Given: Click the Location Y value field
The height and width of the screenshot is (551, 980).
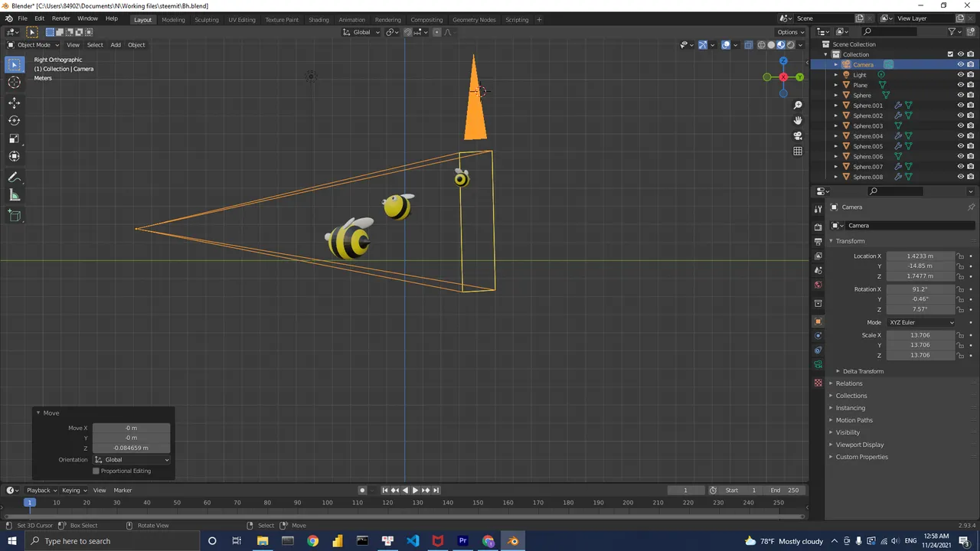Looking at the screenshot, I should (x=921, y=266).
